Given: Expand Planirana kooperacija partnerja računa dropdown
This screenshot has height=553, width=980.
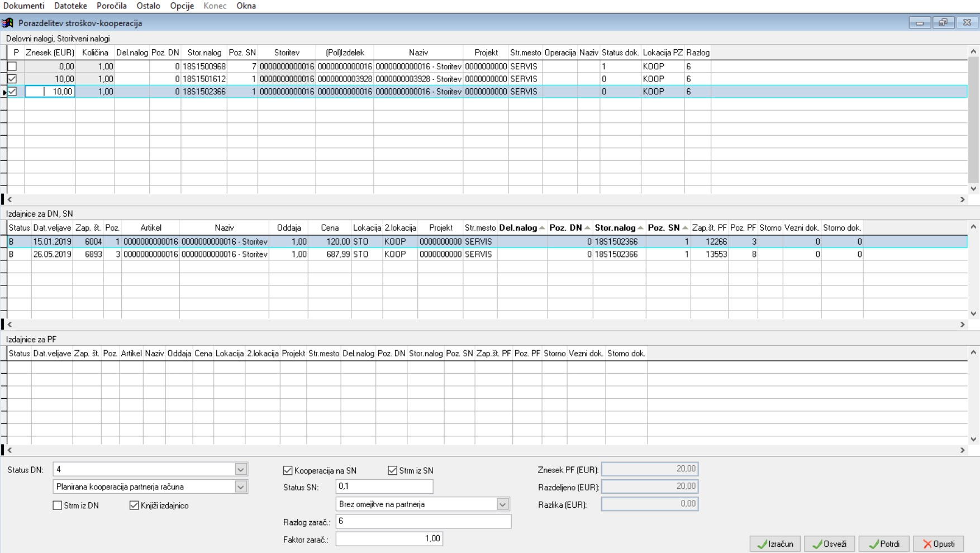Looking at the screenshot, I should [x=241, y=487].
